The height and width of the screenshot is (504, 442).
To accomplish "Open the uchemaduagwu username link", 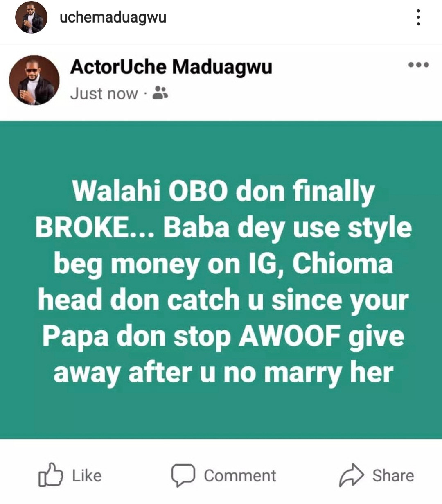I will 113,18.
